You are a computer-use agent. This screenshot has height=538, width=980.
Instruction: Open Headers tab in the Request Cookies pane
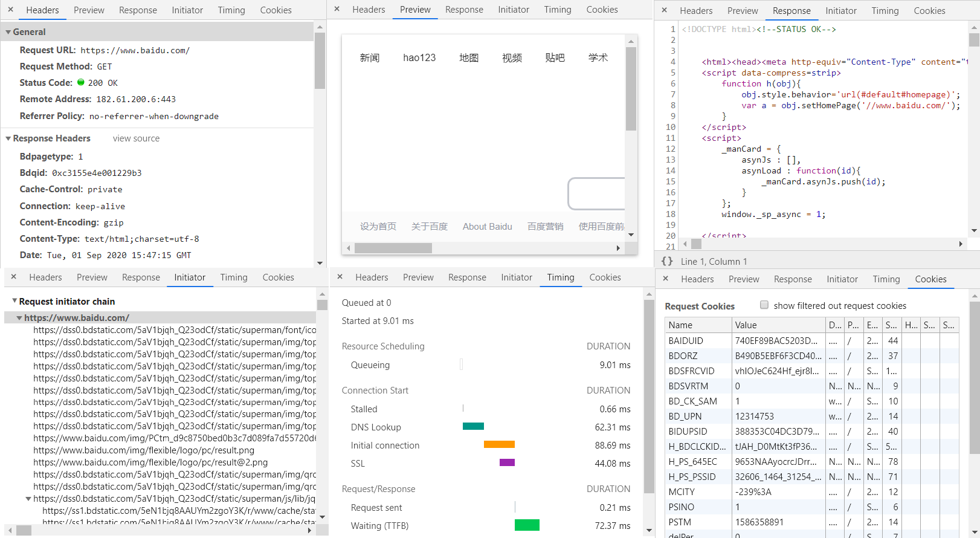(697, 279)
